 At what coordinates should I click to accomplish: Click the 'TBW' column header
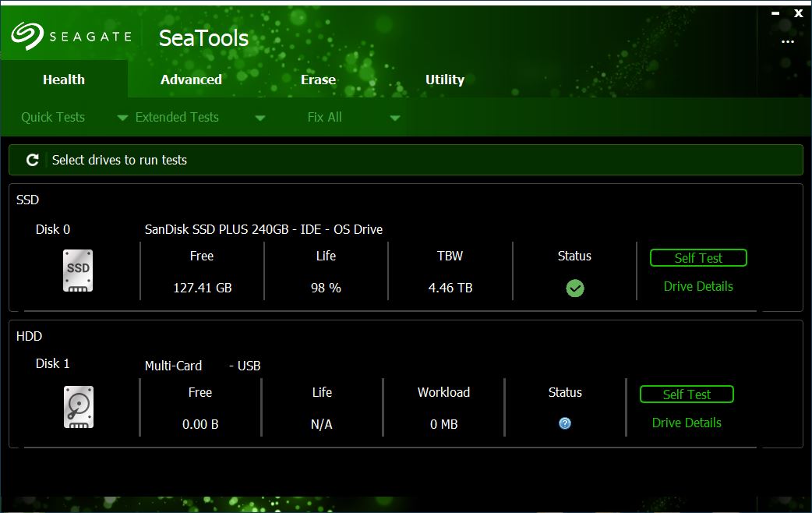pyautogui.click(x=450, y=256)
